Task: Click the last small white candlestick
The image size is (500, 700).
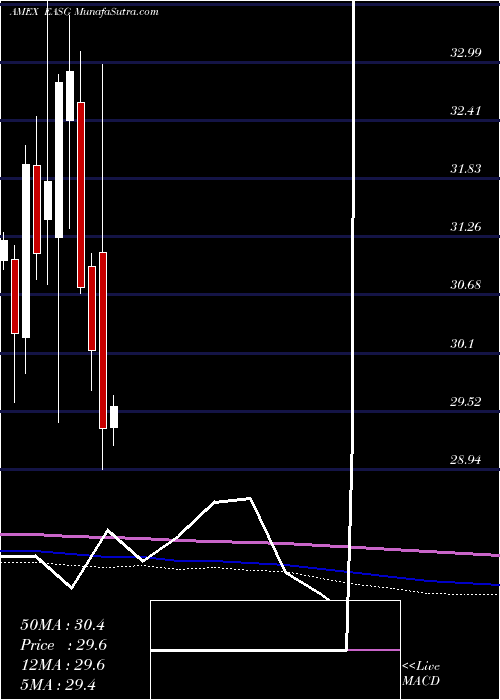Action: (x=114, y=417)
